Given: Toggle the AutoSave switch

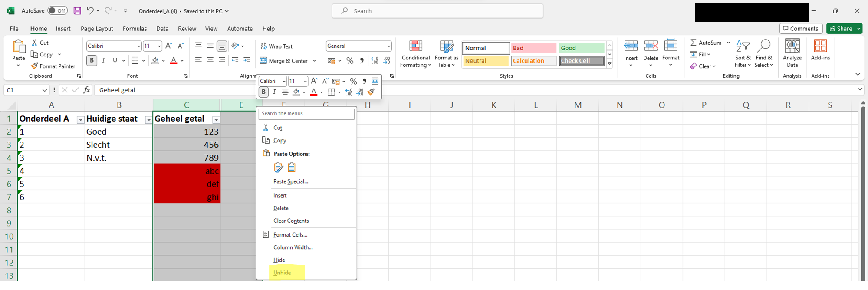Looking at the screenshot, I should coord(57,11).
